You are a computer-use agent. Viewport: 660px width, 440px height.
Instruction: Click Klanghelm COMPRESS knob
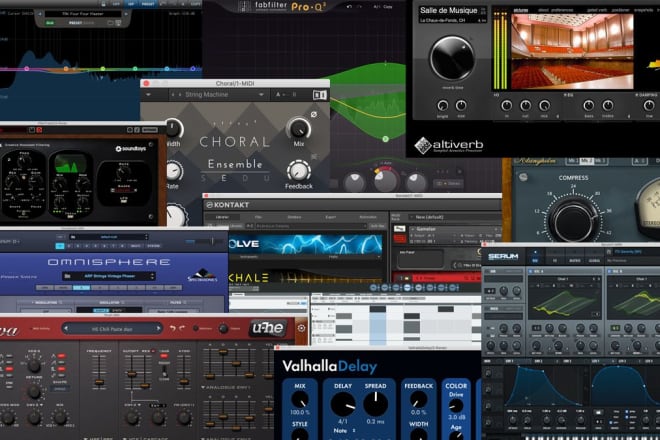(x=574, y=220)
